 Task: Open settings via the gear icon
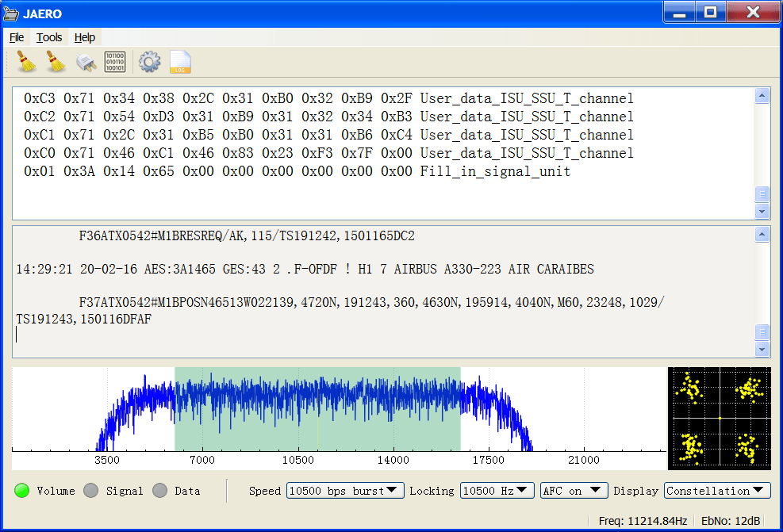click(150, 62)
